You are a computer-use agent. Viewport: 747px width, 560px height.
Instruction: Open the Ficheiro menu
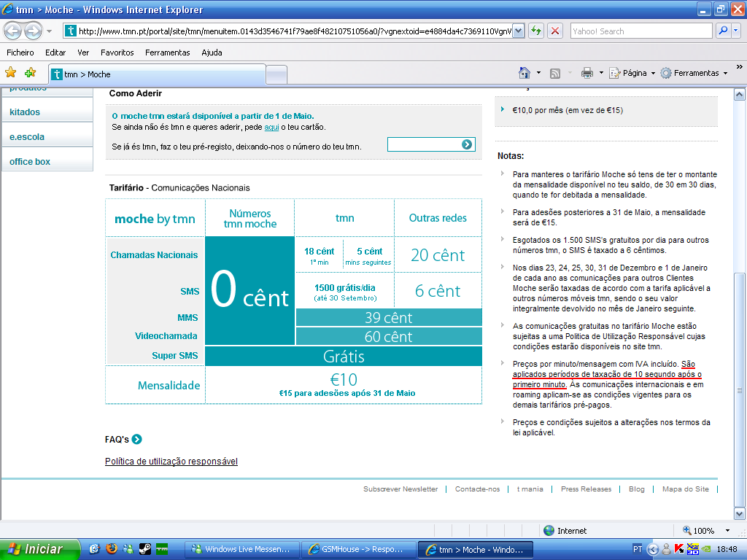20,52
